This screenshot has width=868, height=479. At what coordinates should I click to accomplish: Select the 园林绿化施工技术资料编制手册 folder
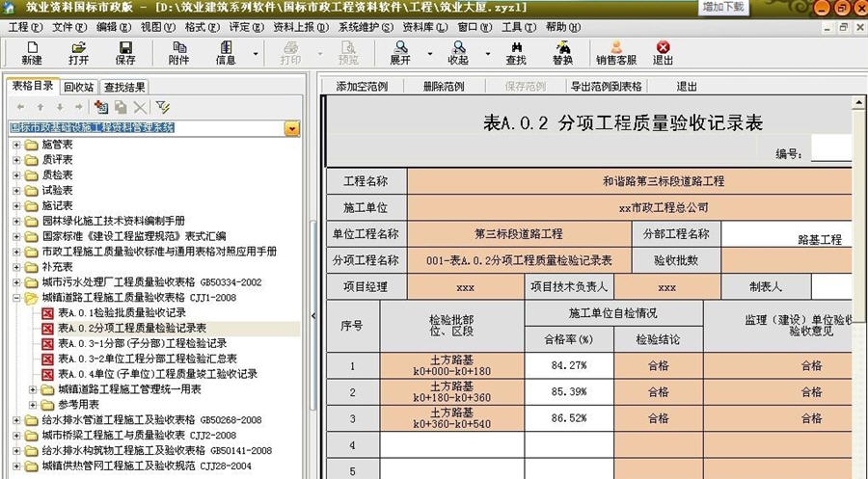tap(114, 221)
